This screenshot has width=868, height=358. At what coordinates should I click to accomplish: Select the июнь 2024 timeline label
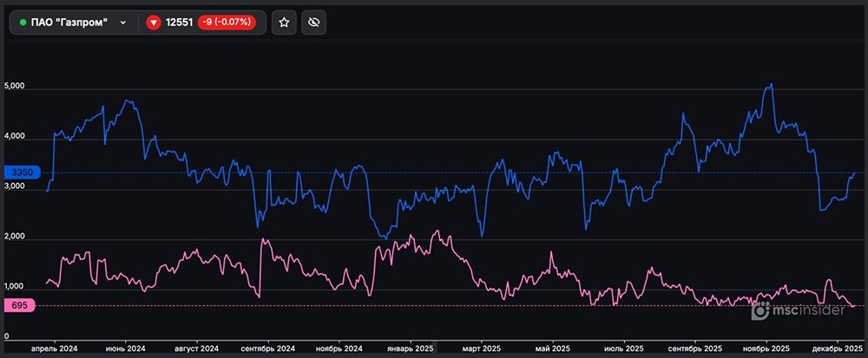pyautogui.click(x=125, y=348)
